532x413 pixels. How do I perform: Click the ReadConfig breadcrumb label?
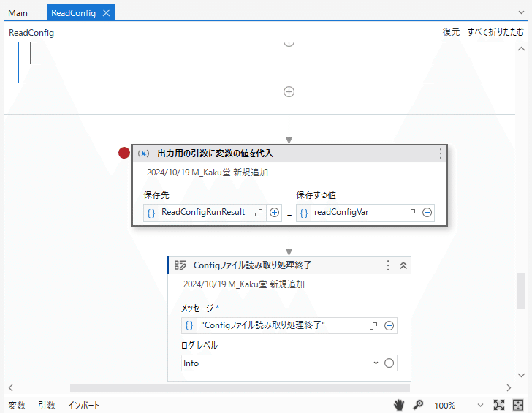pyautogui.click(x=31, y=33)
